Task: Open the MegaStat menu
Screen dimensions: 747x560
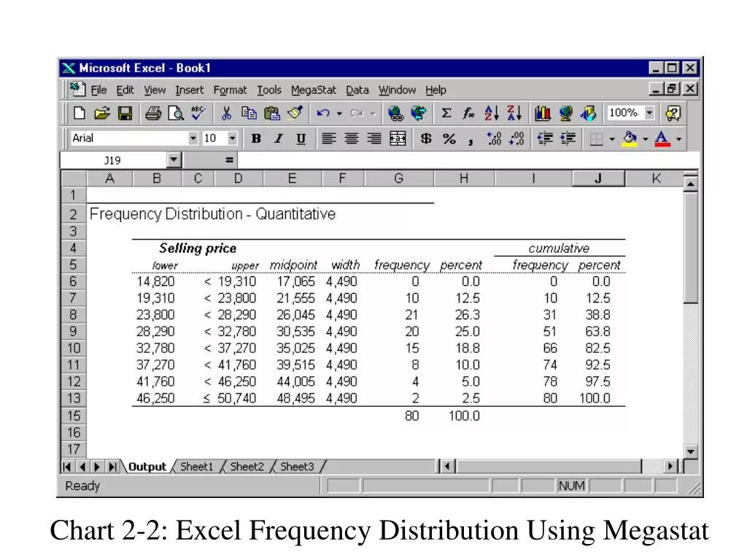Action: [x=314, y=90]
